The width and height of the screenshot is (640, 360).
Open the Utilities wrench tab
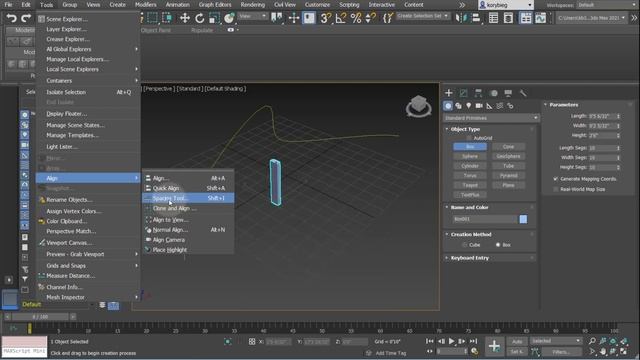tap(523, 93)
